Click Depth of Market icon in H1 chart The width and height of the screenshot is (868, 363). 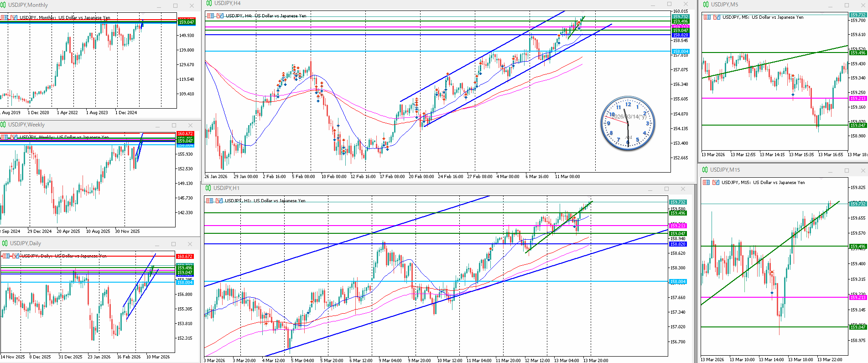pyautogui.click(x=209, y=201)
